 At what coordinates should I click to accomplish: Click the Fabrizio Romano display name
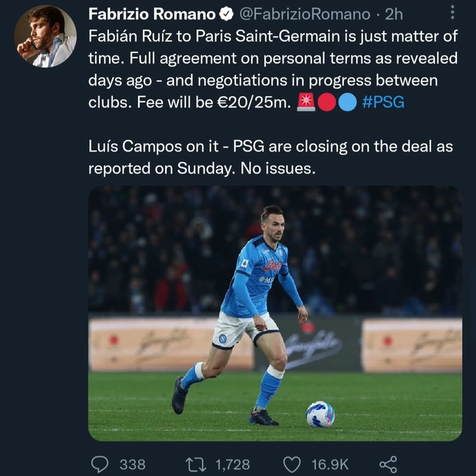(152, 14)
